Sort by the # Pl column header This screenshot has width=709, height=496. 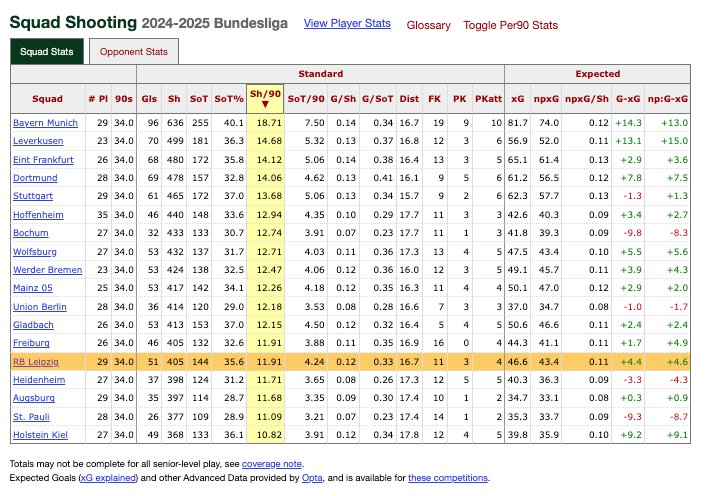coord(98,99)
